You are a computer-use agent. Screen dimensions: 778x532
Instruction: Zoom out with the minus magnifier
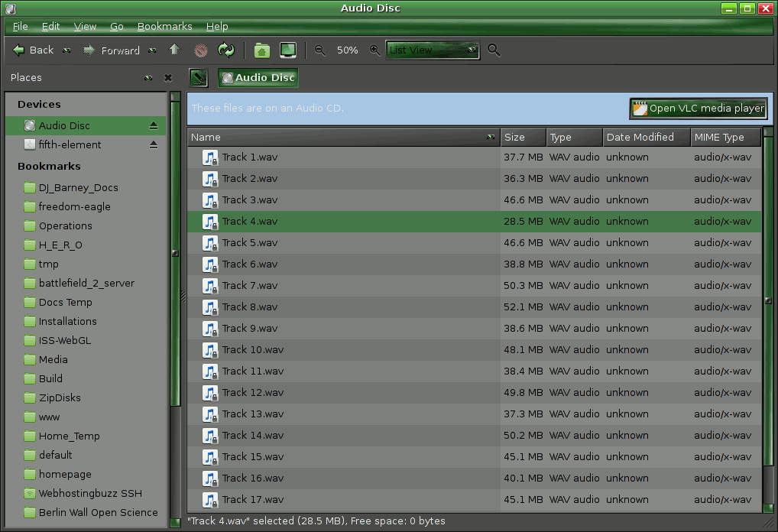point(320,50)
